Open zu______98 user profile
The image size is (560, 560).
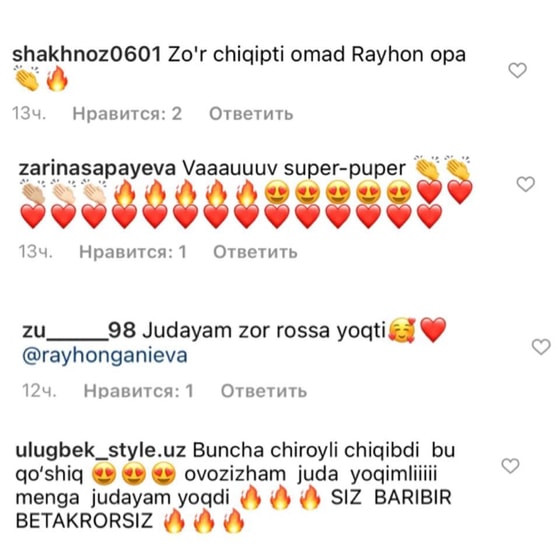[x=79, y=330]
